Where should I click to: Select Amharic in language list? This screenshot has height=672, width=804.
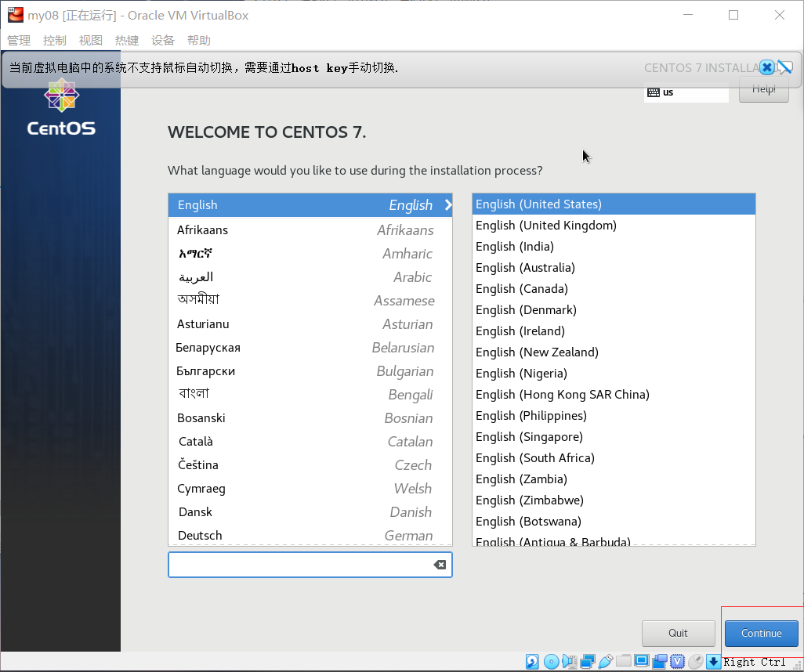coord(310,254)
